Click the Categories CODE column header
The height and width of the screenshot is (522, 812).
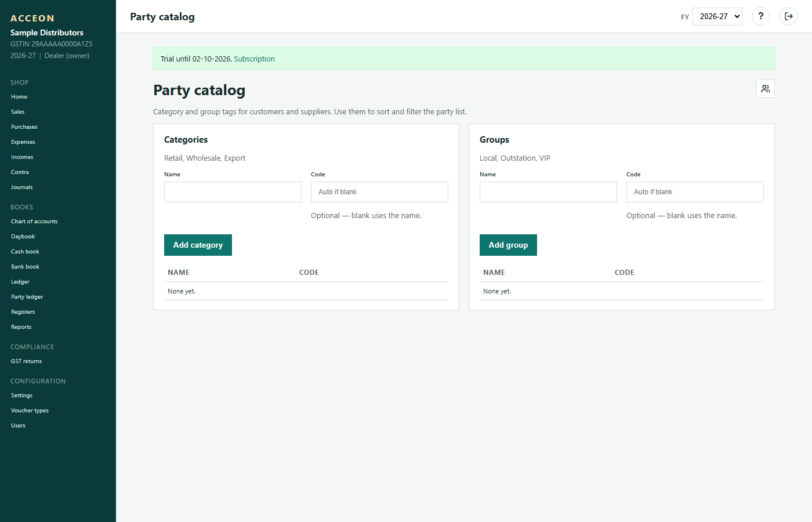click(x=309, y=273)
